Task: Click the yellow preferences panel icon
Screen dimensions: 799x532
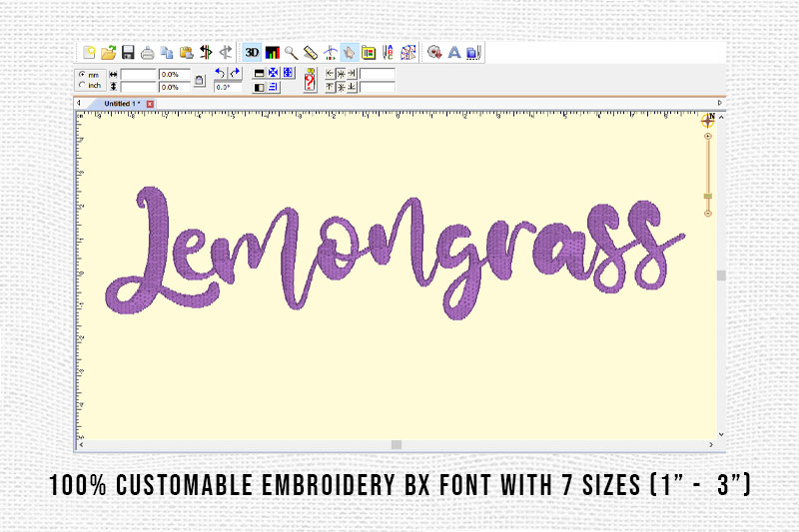Action: [369, 53]
